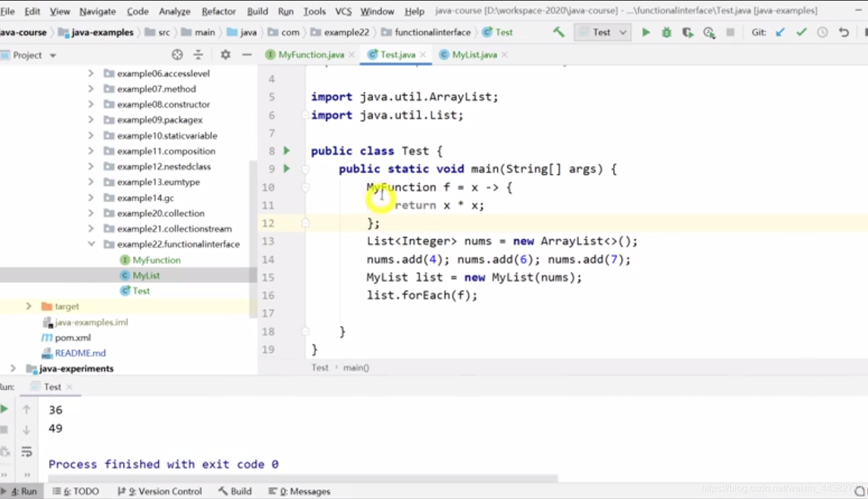Open the Refactor menu

click(x=218, y=11)
